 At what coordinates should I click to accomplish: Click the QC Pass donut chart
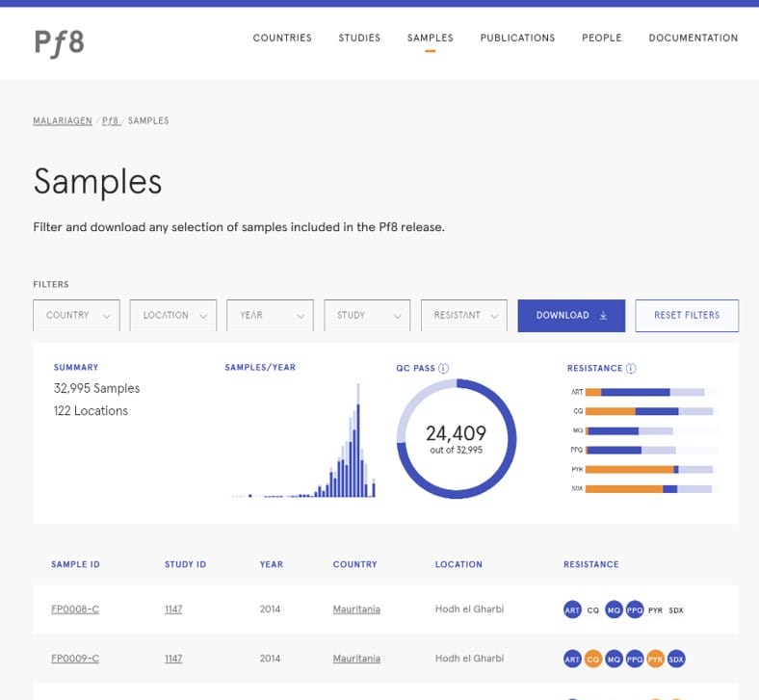pos(457,439)
